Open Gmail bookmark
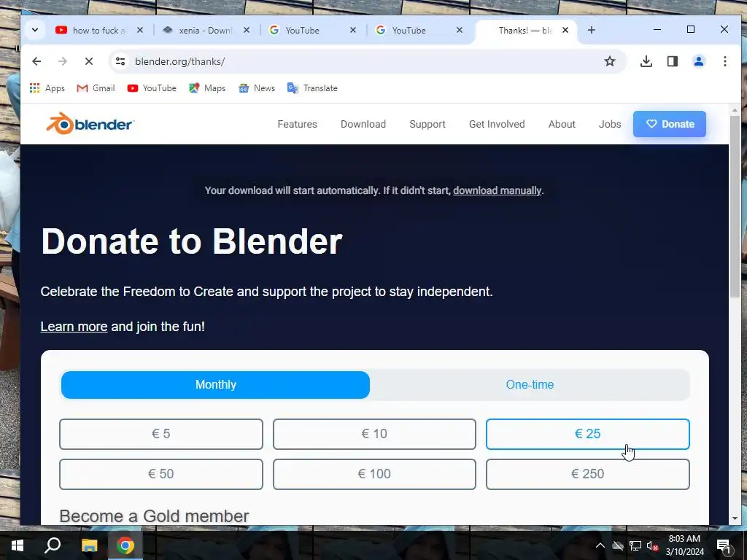Screen dimensions: 747x560 (x=96, y=88)
